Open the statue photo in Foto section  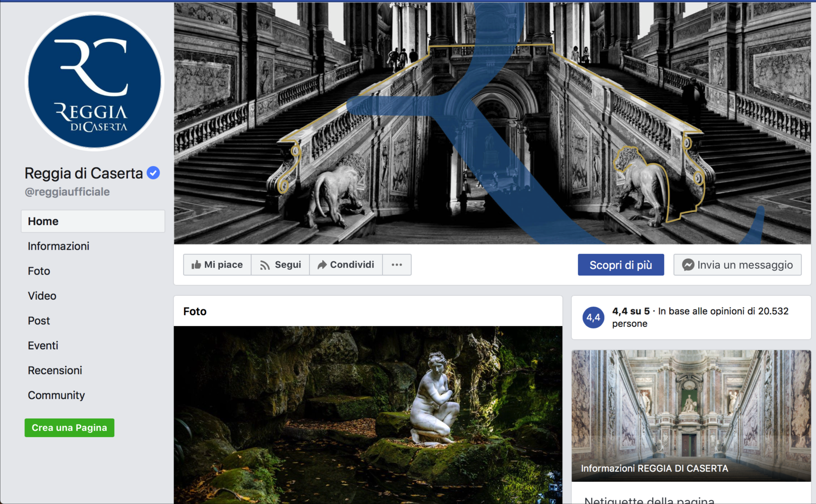point(368,415)
